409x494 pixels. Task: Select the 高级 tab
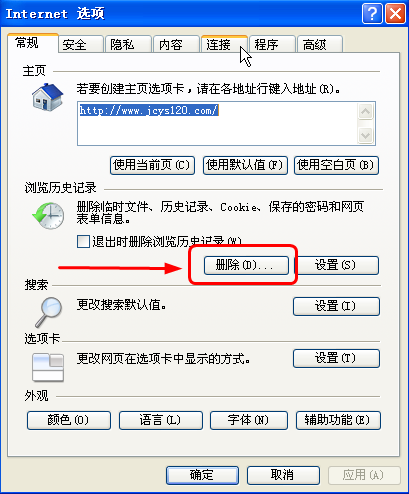tap(320, 44)
